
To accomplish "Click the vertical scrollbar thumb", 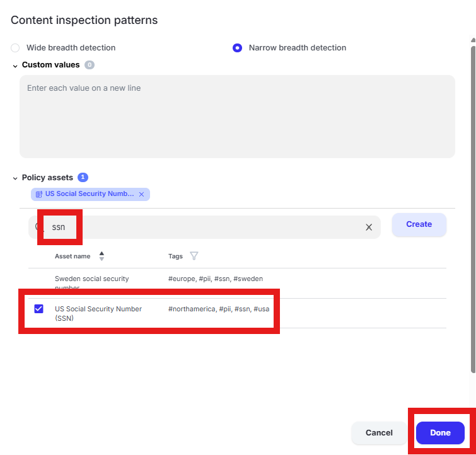I will point(473,209).
